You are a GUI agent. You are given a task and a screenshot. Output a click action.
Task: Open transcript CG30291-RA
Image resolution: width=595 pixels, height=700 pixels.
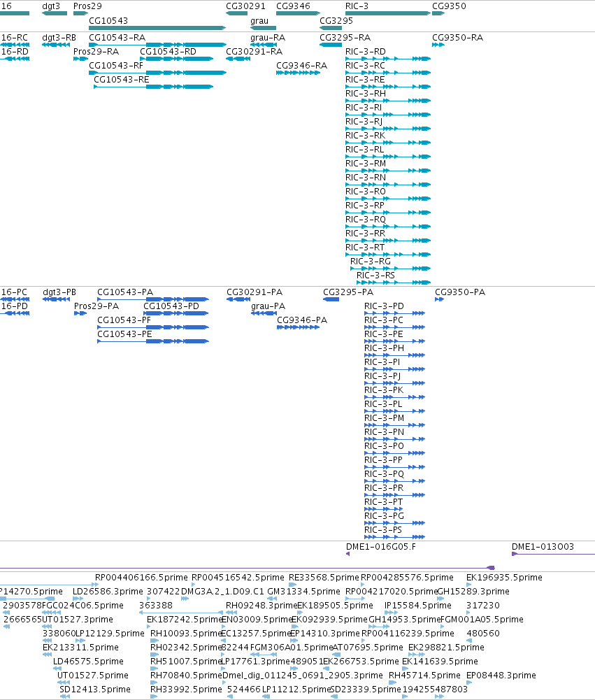click(x=254, y=52)
